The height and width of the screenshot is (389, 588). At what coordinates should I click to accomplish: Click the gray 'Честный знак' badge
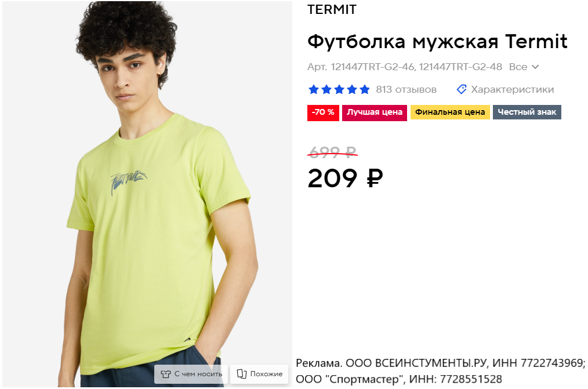coord(527,112)
